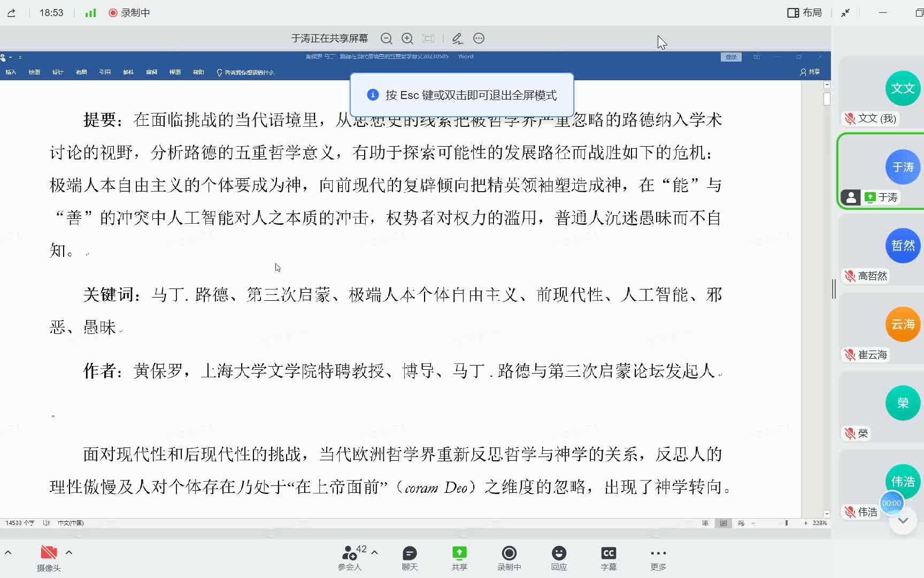Open Word 插入 ribbon tab
The width and height of the screenshot is (924, 578).
(x=11, y=72)
